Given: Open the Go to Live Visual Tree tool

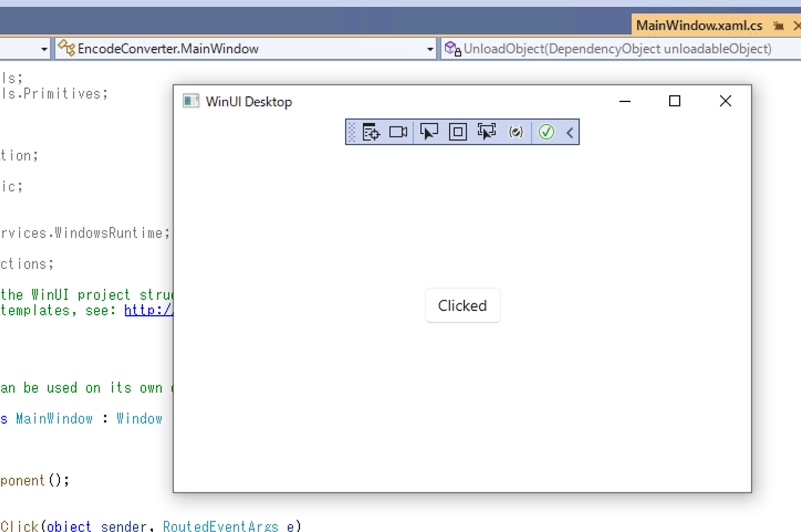Looking at the screenshot, I should pyautogui.click(x=371, y=132).
